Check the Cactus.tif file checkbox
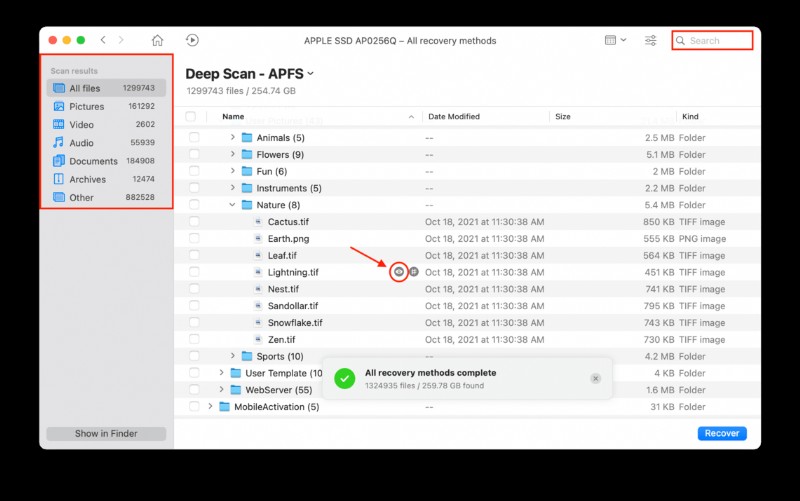 click(x=194, y=221)
